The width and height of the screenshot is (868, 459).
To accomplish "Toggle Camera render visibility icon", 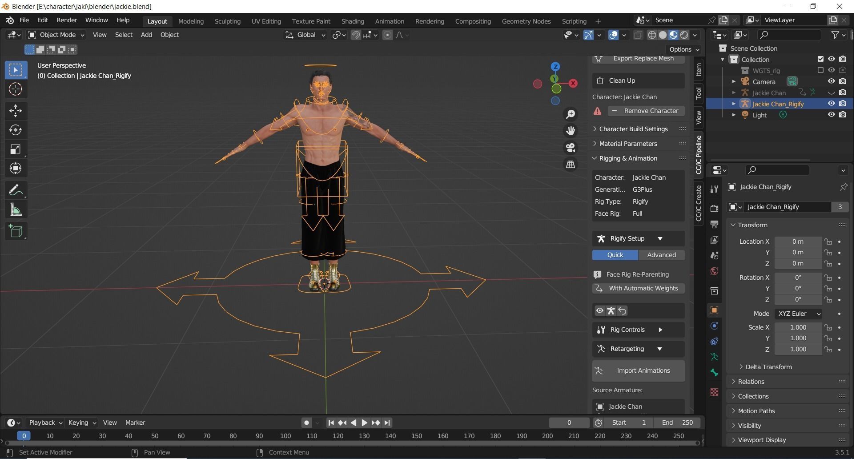I will pyautogui.click(x=843, y=81).
